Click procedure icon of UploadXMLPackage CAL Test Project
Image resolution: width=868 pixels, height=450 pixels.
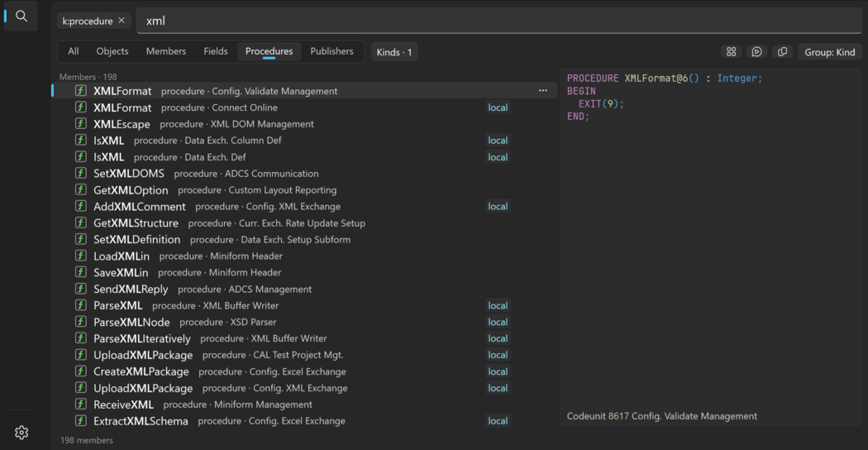81,355
